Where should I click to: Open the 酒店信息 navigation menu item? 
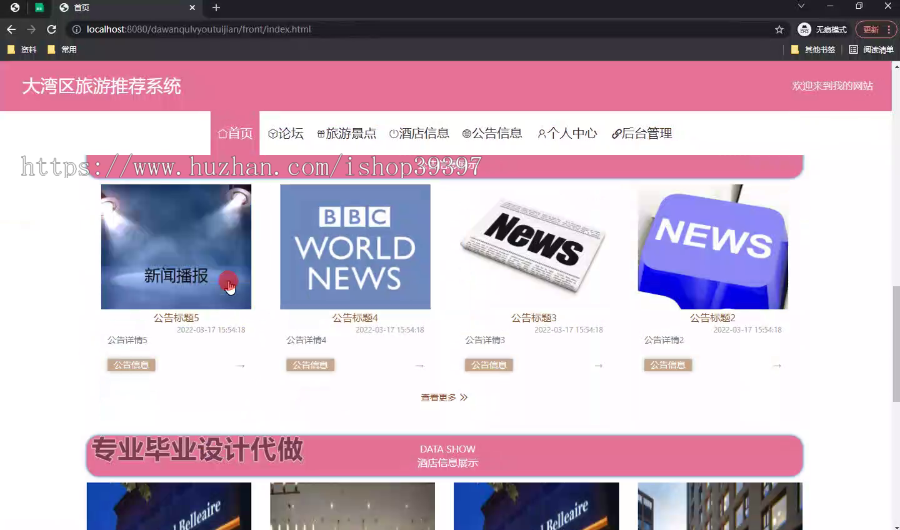click(419, 133)
